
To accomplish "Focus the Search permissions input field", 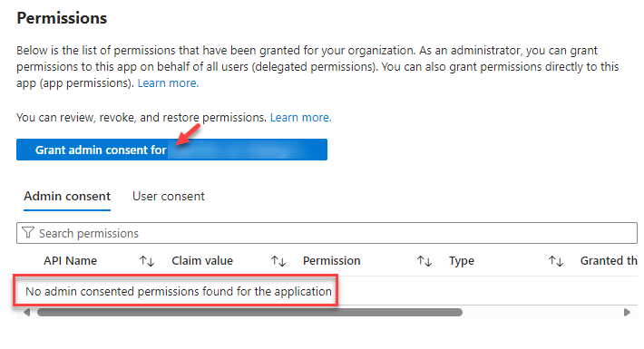I will tap(327, 233).
